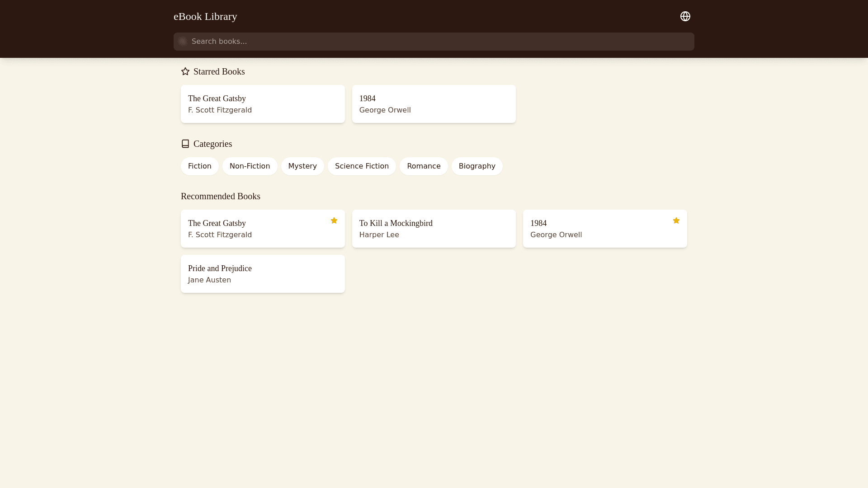Filter by Mystery category
Screen dimensions: 868x488
tap(302, 166)
